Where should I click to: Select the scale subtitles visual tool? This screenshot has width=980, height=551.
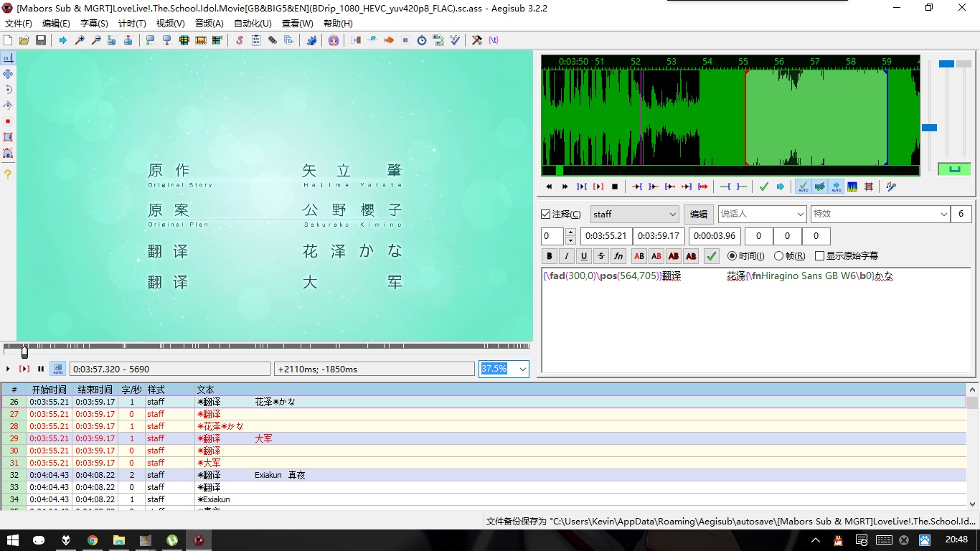tap(8, 121)
